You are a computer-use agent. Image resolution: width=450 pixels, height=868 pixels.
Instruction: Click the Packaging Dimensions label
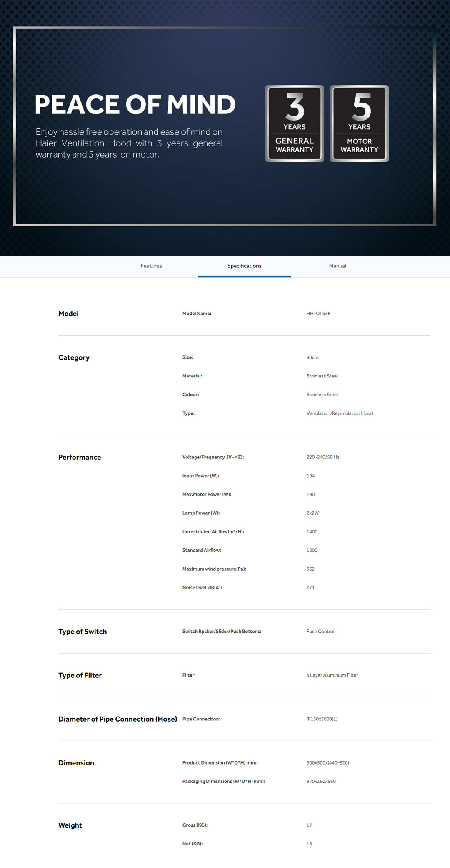click(x=223, y=782)
